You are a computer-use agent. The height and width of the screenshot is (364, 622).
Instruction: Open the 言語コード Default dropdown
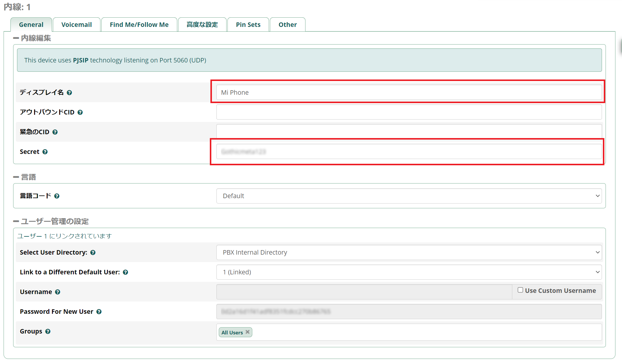pyautogui.click(x=409, y=196)
